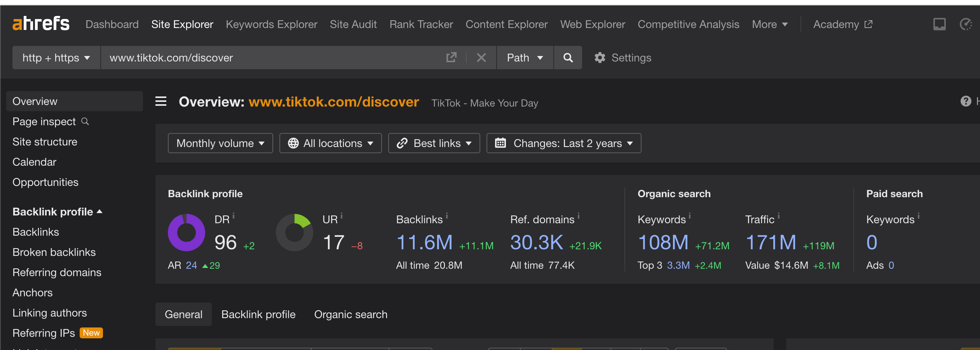Click the UR info icon
Screen dimensions: 980x350
(x=342, y=215)
